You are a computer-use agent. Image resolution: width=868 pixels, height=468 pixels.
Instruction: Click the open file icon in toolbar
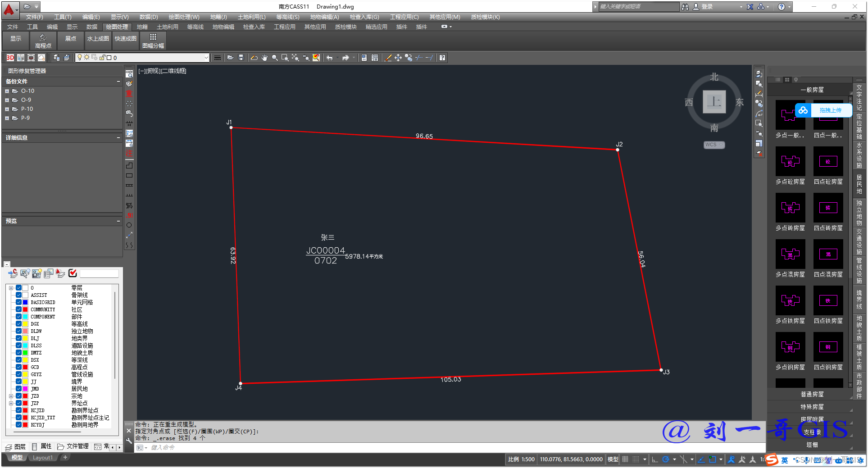point(230,58)
